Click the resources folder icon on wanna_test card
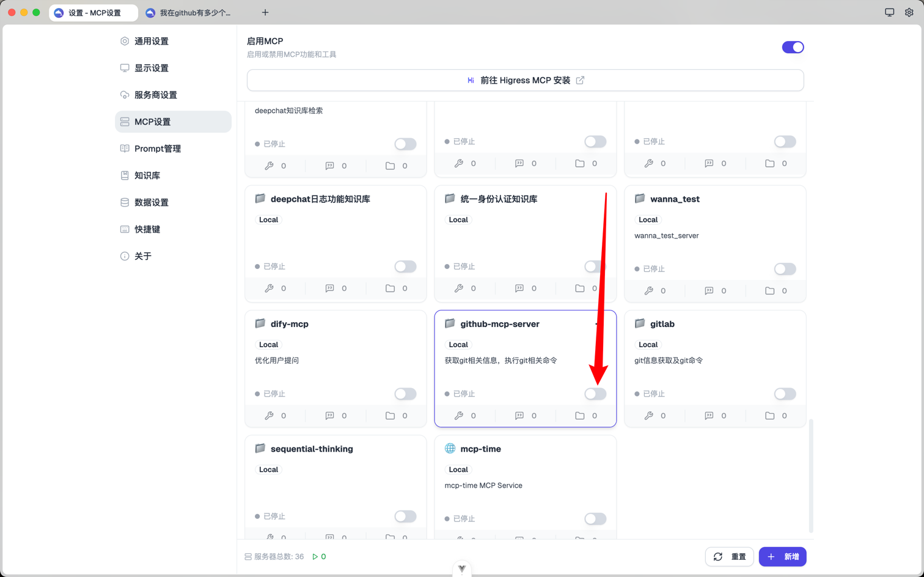This screenshot has height=577, width=924. (769, 291)
